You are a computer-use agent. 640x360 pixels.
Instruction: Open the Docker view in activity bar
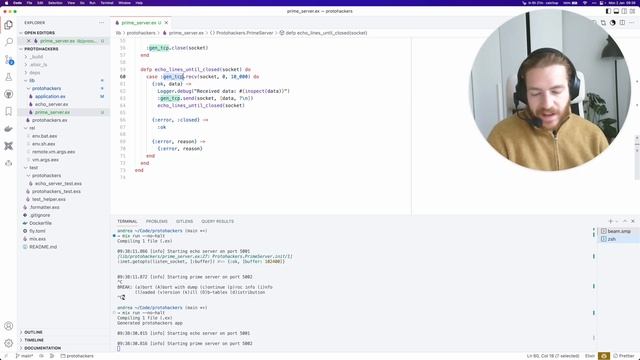pyautogui.click(x=9, y=129)
